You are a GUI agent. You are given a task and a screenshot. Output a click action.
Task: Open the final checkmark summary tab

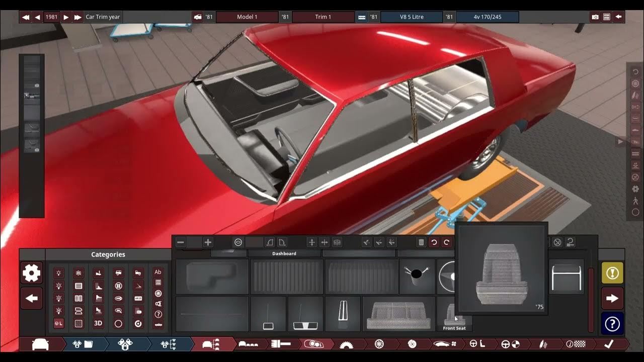click(609, 344)
